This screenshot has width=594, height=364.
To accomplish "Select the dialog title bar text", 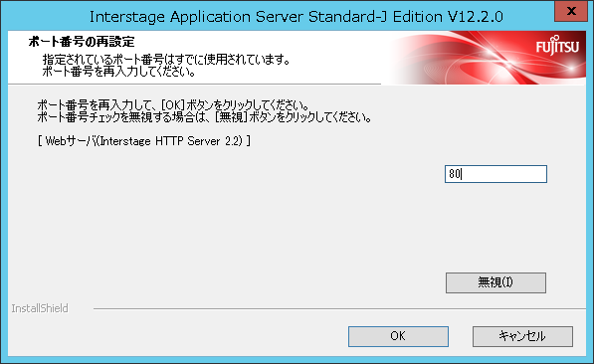I will click(x=297, y=17).
